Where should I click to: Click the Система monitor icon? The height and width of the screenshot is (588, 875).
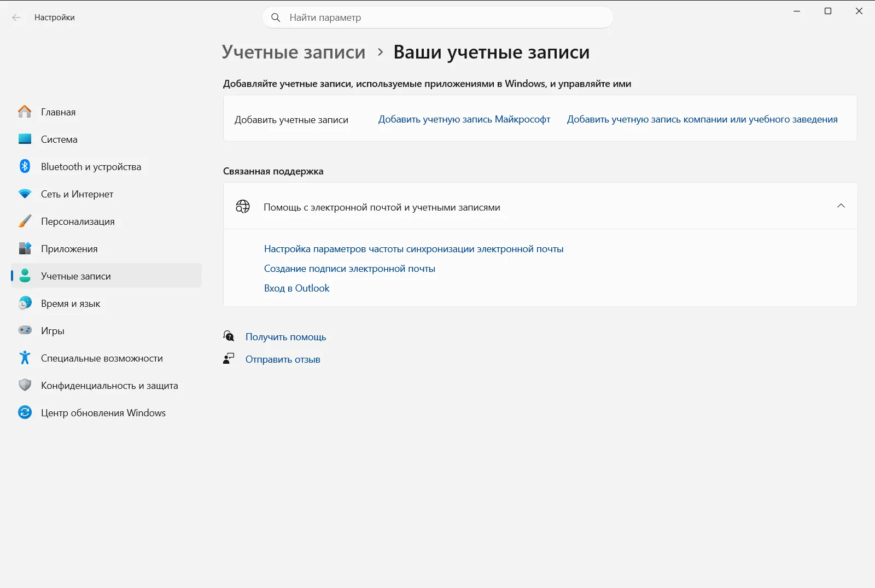(25, 139)
